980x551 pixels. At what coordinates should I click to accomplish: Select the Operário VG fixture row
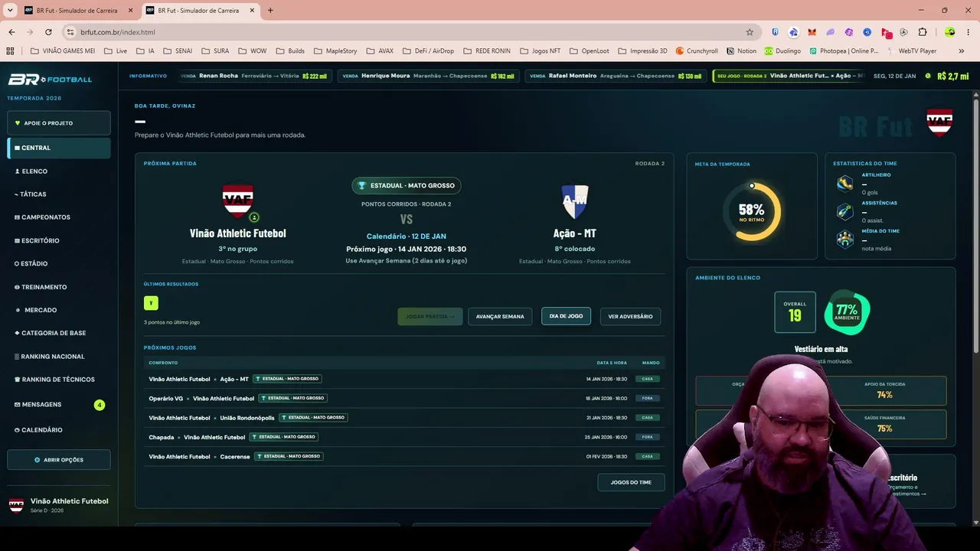(403, 399)
